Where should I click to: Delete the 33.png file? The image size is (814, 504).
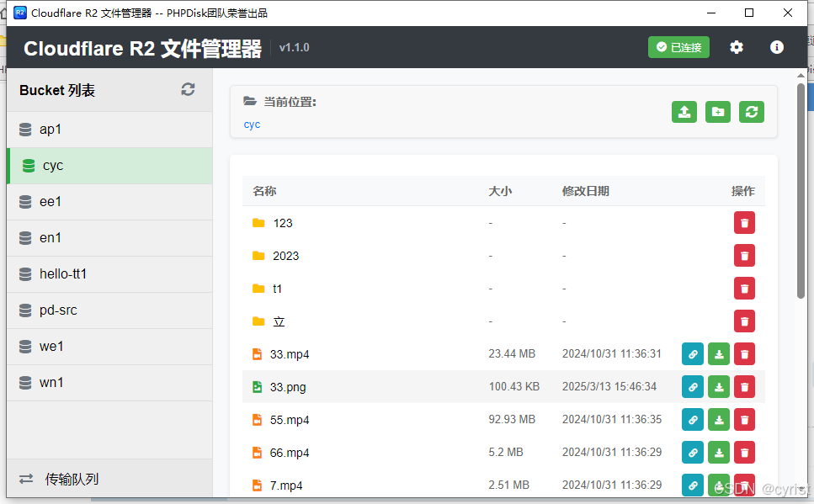[x=744, y=387]
